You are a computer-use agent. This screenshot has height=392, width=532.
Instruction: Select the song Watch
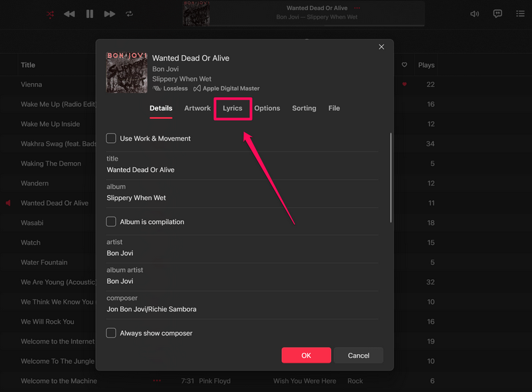point(31,243)
